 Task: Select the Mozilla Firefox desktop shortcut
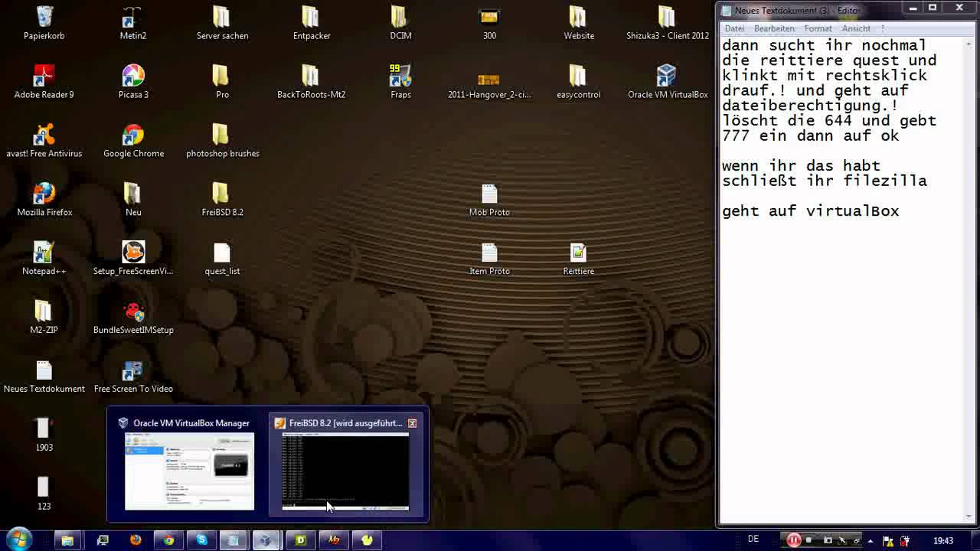(x=44, y=199)
